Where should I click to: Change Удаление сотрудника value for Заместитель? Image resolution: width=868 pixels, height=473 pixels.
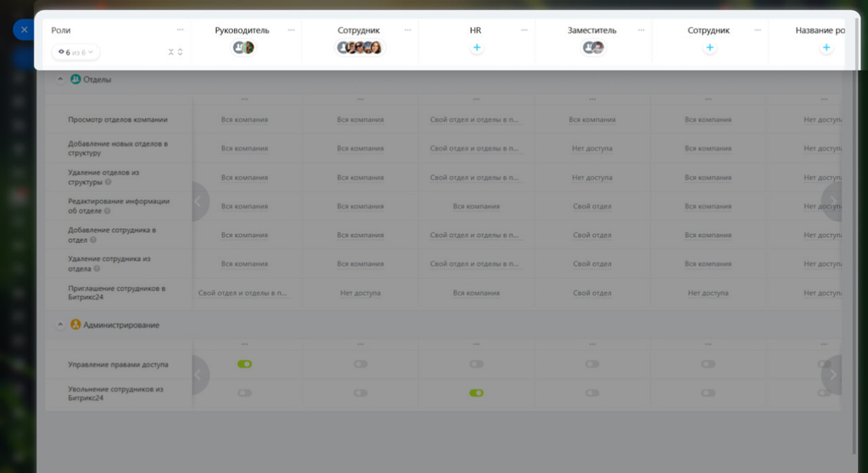coord(592,264)
